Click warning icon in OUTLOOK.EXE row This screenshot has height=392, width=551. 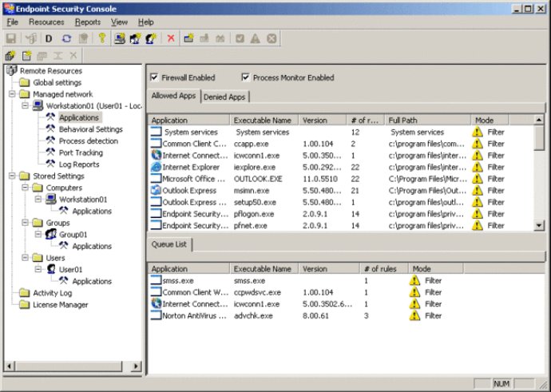point(478,179)
